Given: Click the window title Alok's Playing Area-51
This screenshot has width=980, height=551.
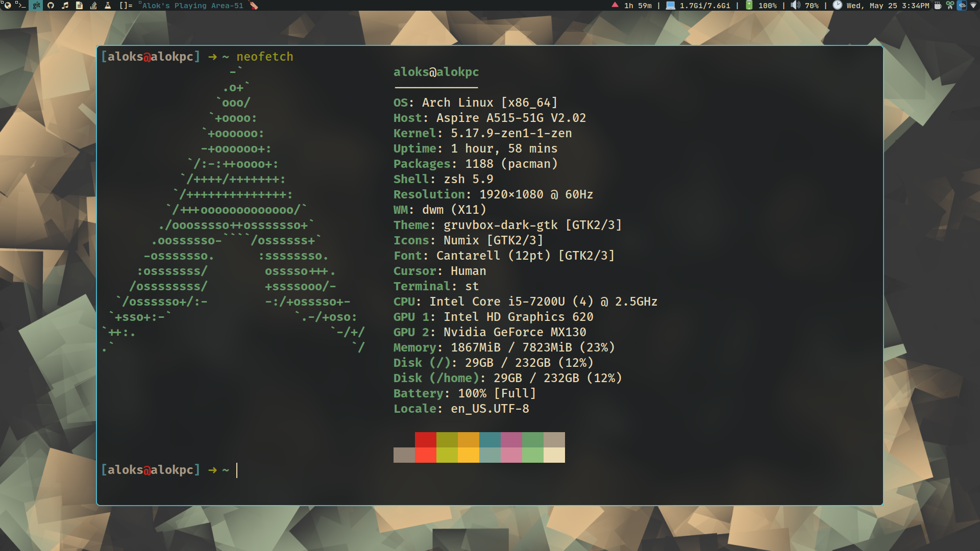Looking at the screenshot, I should click(192, 6).
